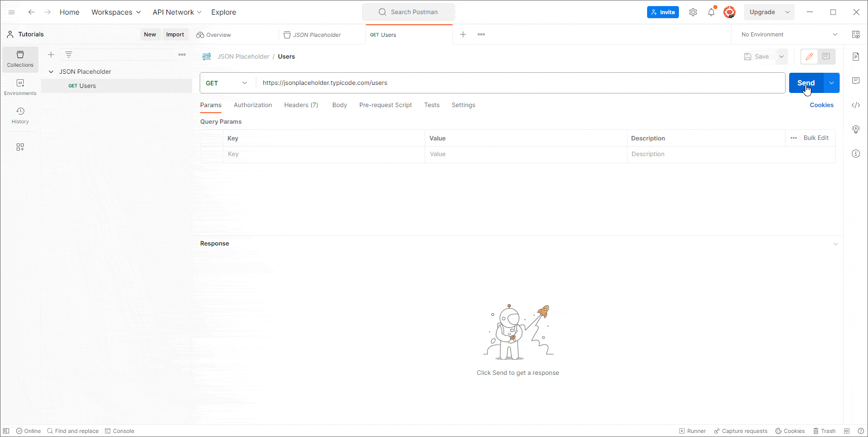Open the API Network dropdown
Screen dimensions: 868x437
[177, 12]
